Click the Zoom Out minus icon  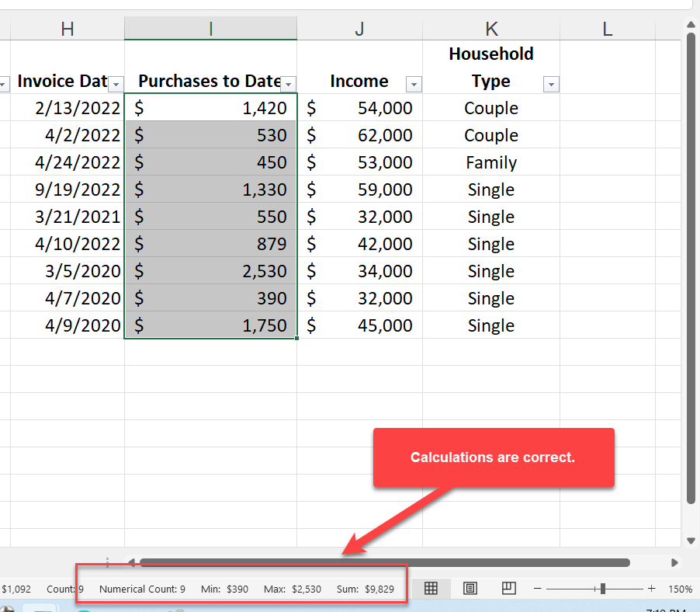point(537,589)
